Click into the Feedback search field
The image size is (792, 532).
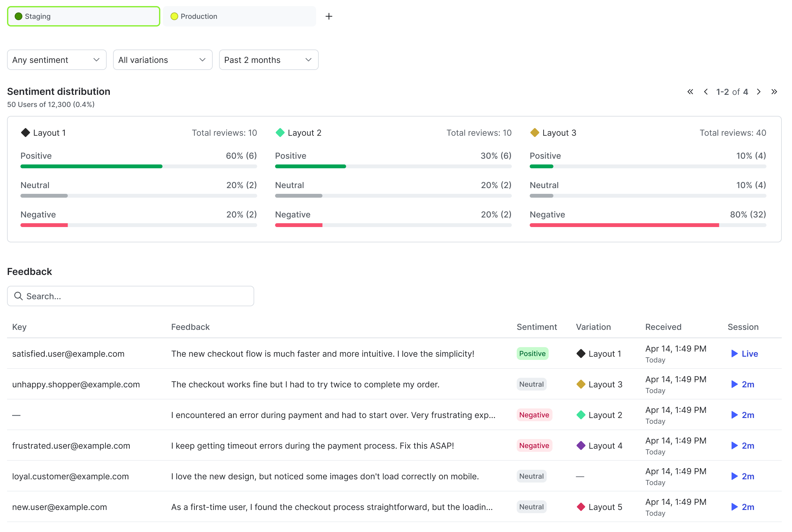pyautogui.click(x=136, y=296)
